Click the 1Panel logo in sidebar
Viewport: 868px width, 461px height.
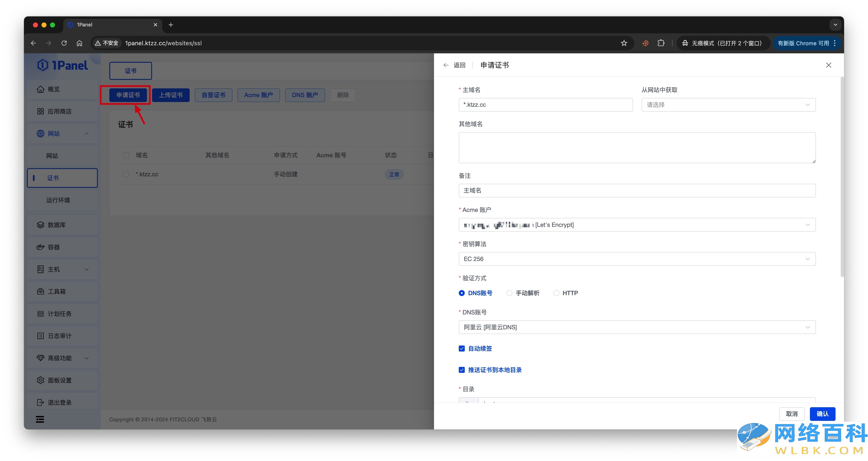62,65
